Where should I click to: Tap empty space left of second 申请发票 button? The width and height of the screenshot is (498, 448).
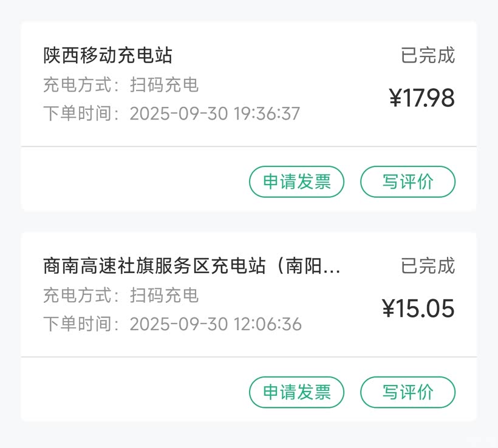pyautogui.click(x=134, y=392)
